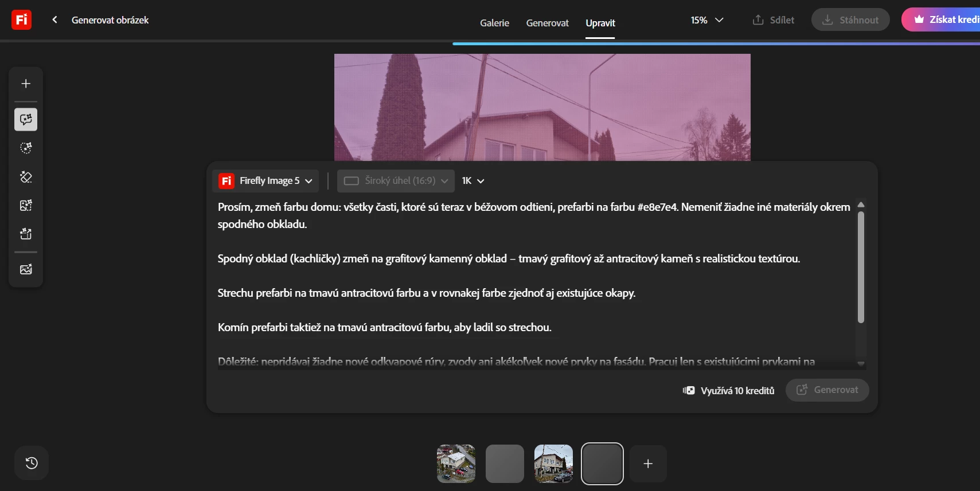The height and width of the screenshot is (491, 980).
Task: Click the Využívá 10 kreditů text
Action: [737, 391]
